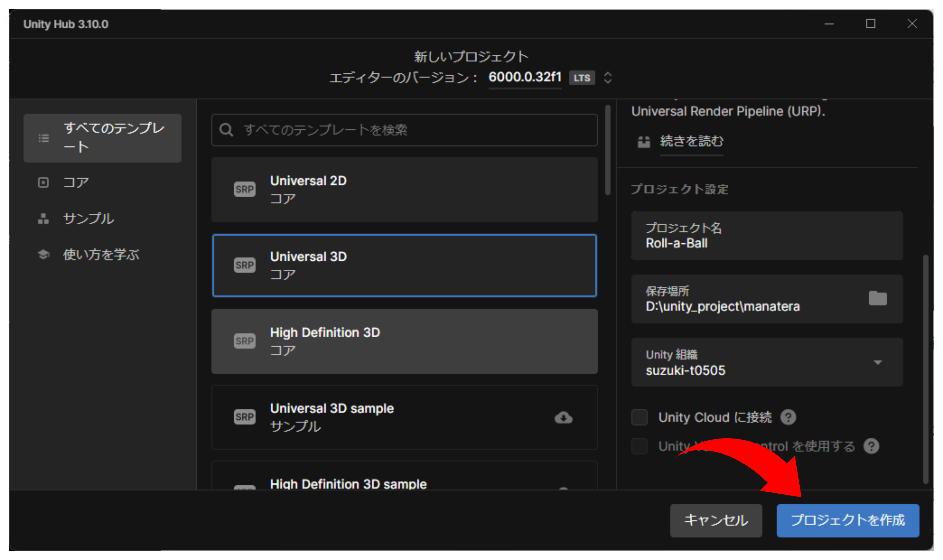This screenshot has height=560, width=943.
Task: Toggle Unity Version Control checkbox
Action: [639, 446]
